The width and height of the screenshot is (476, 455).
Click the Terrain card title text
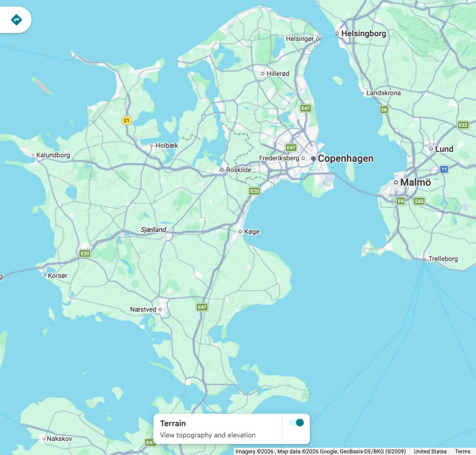point(173,423)
